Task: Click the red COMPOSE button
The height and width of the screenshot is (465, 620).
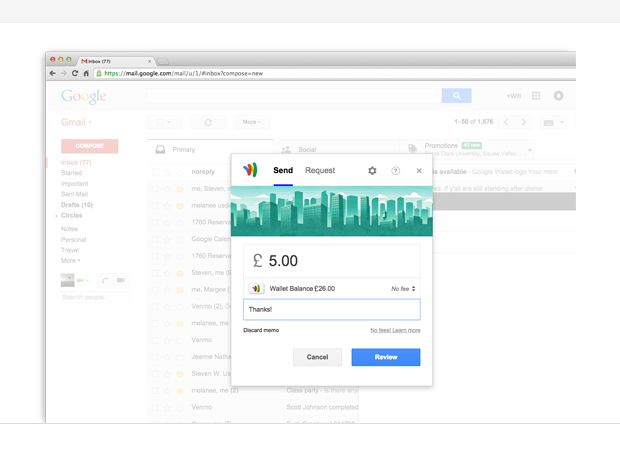Action: coord(89,146)
